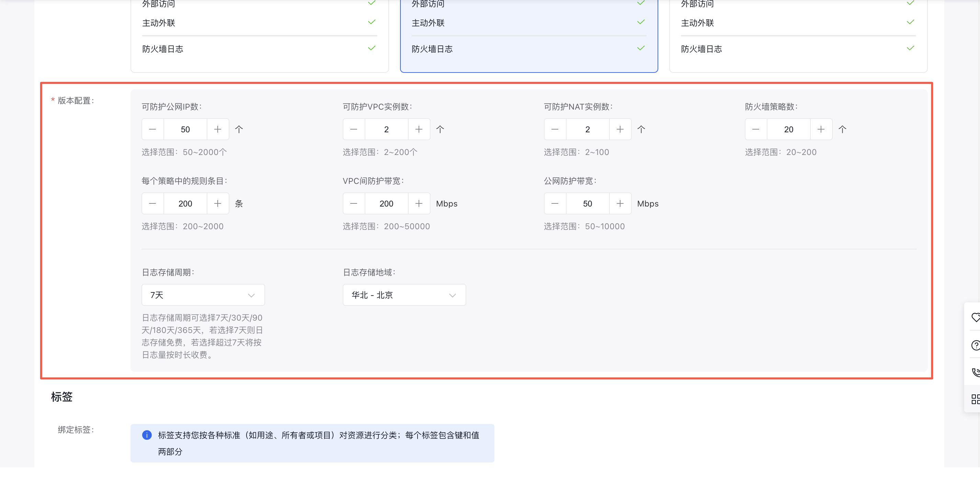Click the 防火墙策略数 input showing 20

pyautogui.click(x=788, y=130)
